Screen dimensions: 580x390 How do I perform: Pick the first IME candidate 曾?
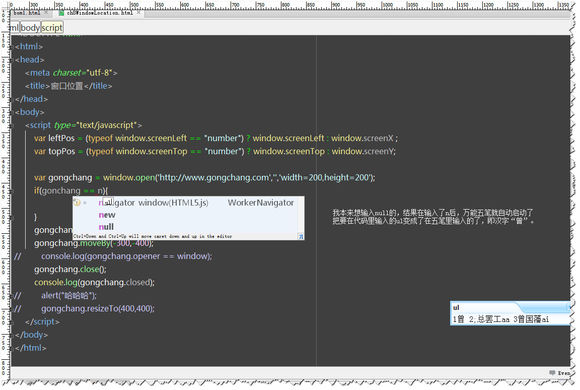click(458, 319)
